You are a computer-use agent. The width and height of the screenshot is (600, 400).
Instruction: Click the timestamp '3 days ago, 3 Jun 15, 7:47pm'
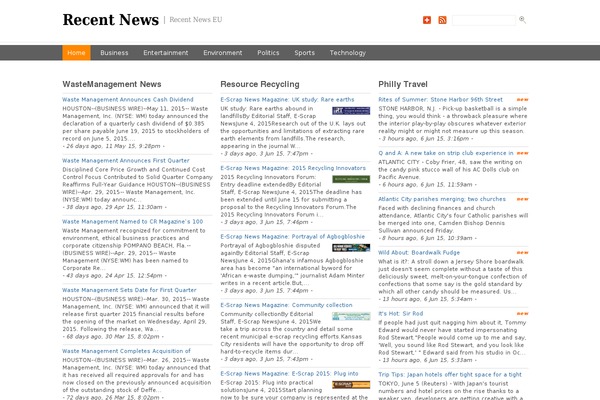[265, 153]
